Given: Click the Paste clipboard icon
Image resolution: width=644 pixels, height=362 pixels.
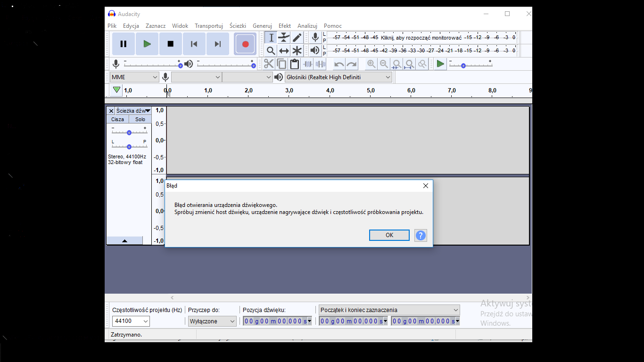Looking at the screenshot, I should [295, 64].
